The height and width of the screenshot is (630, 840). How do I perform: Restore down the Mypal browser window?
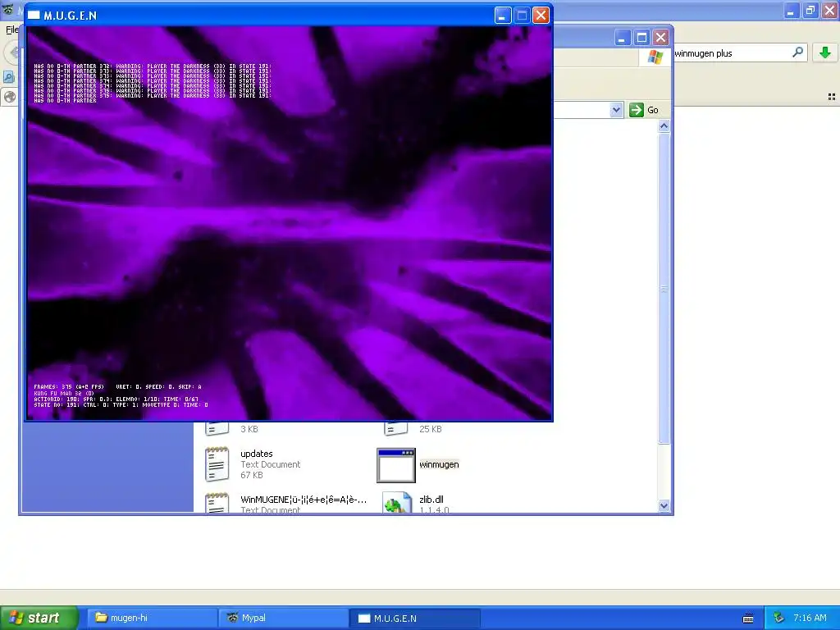point(810,10)
